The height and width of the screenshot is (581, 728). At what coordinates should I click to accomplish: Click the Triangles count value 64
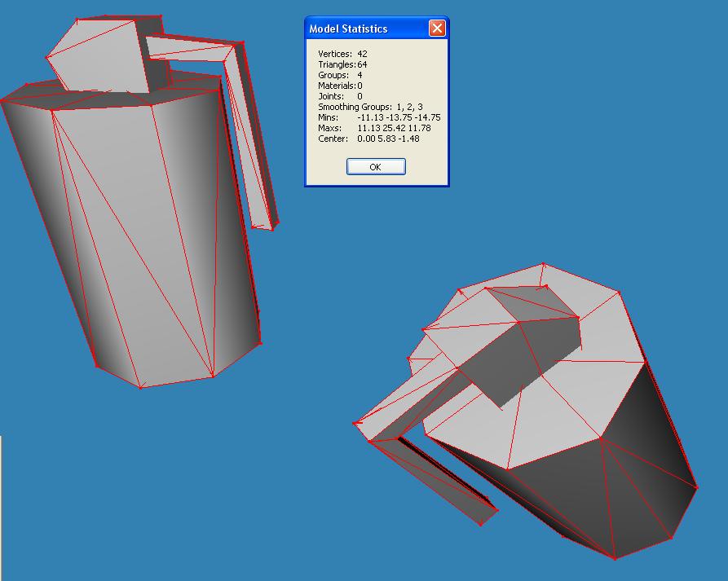[362, 64]
